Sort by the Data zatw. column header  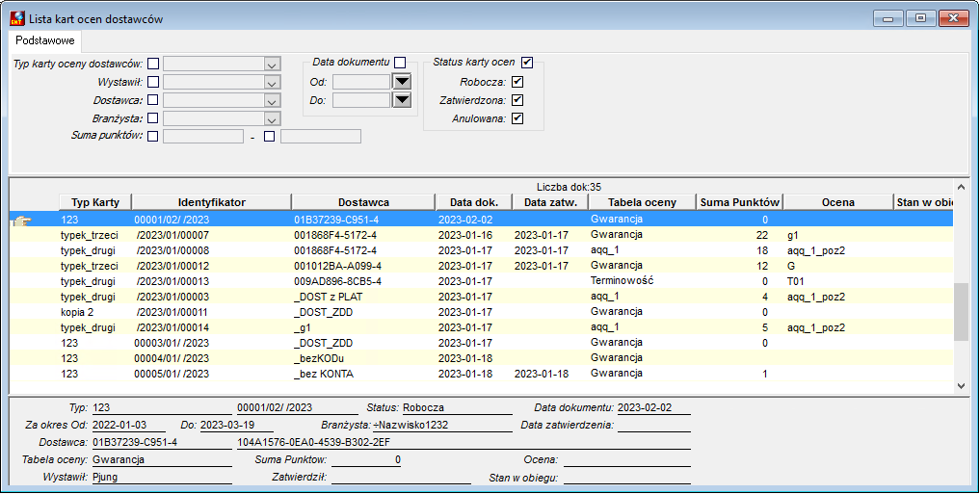pyautogui.click(x=550, y=202)
